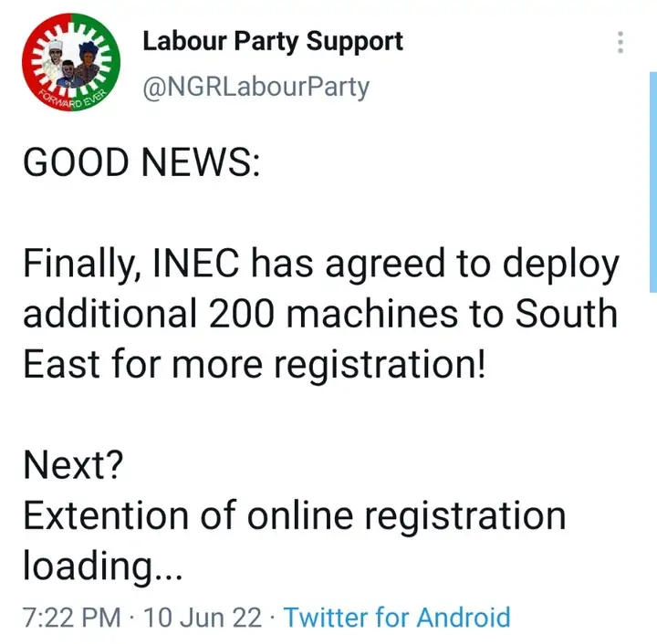Click the word INEC in the tweet

(x=189, y=265)
